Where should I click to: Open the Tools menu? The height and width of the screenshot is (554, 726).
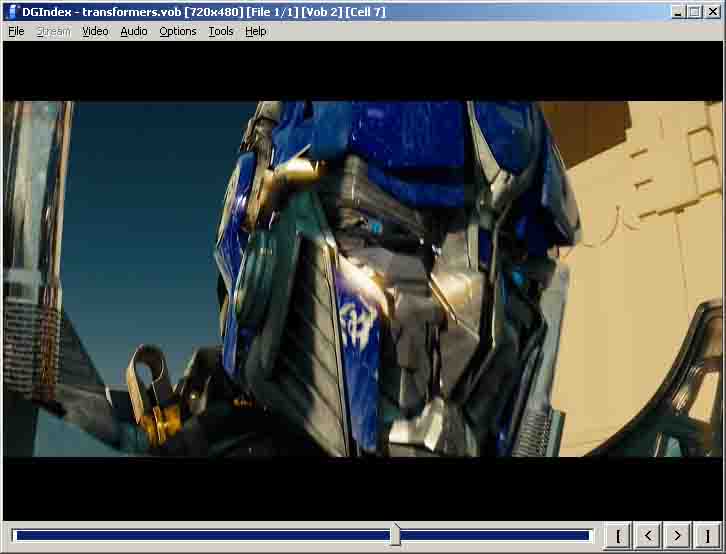pos(220,31)
